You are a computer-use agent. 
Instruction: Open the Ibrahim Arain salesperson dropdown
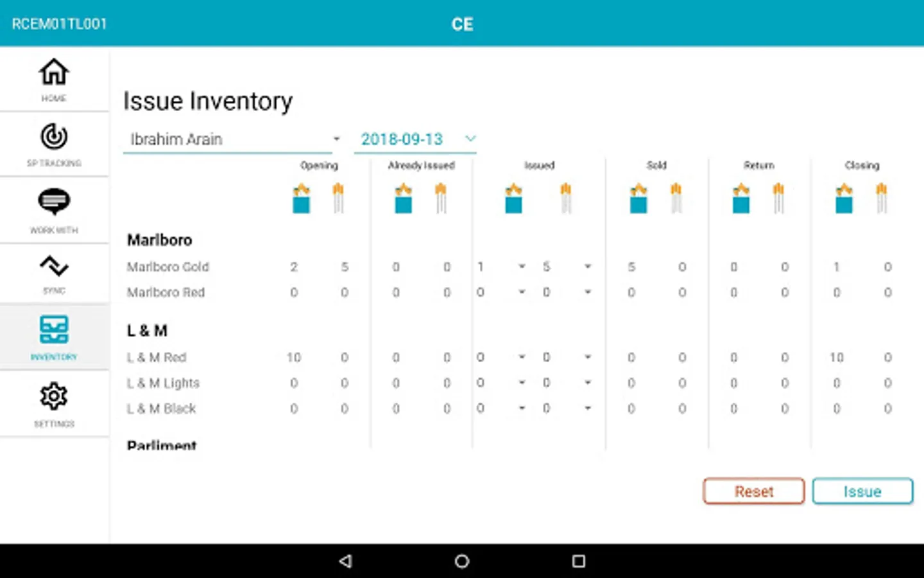click(x=232, y=139)
